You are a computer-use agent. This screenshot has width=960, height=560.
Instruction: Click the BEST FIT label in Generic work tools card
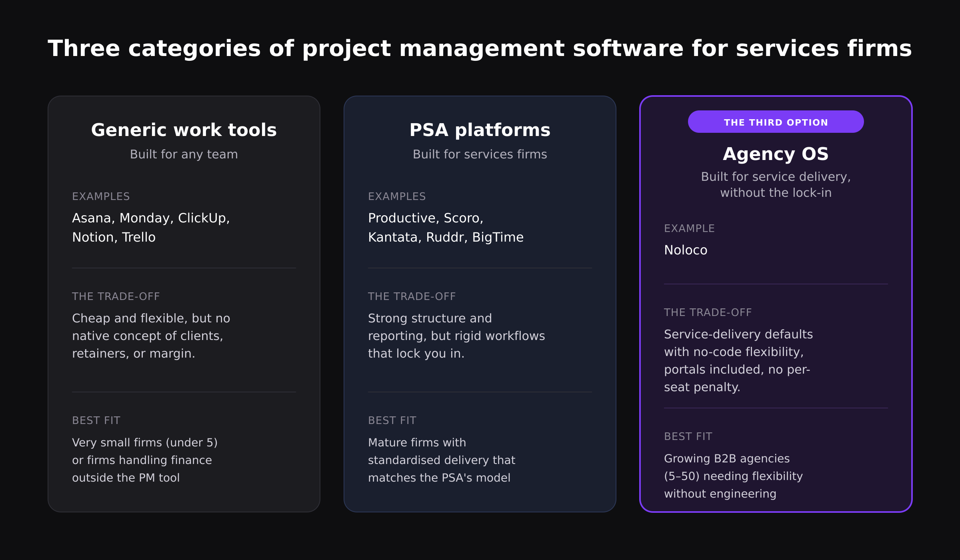[x=96, y=420]
